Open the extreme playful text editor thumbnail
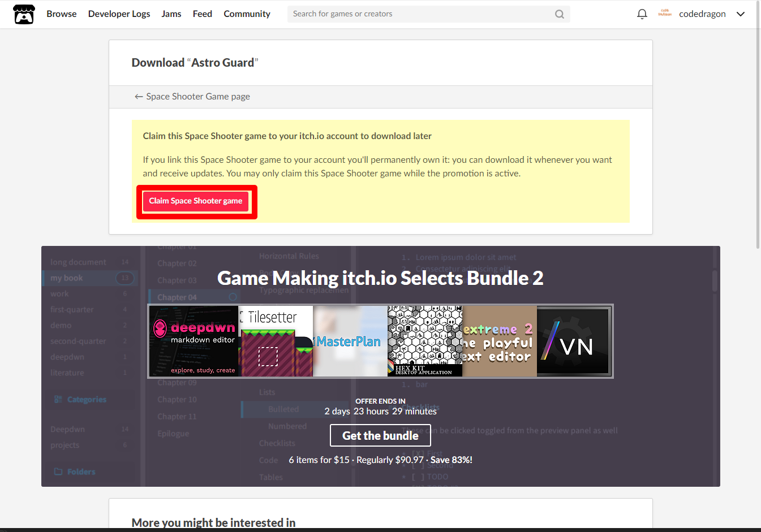Viewport: 761px width, 532px height. (500, 341)
